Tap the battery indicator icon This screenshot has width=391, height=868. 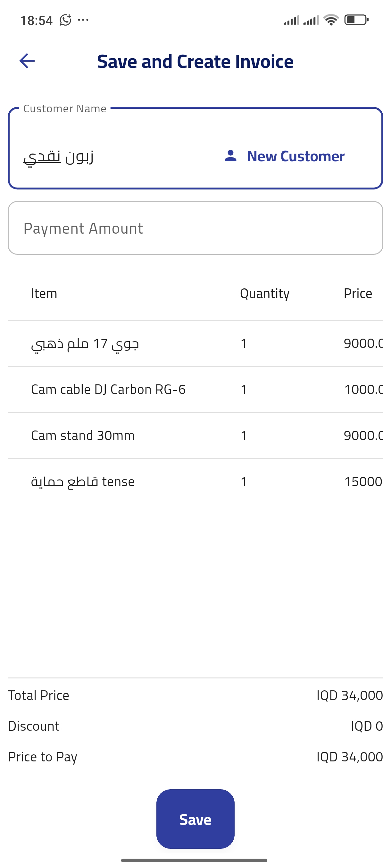pyautogui.click(x=356, y=20)
